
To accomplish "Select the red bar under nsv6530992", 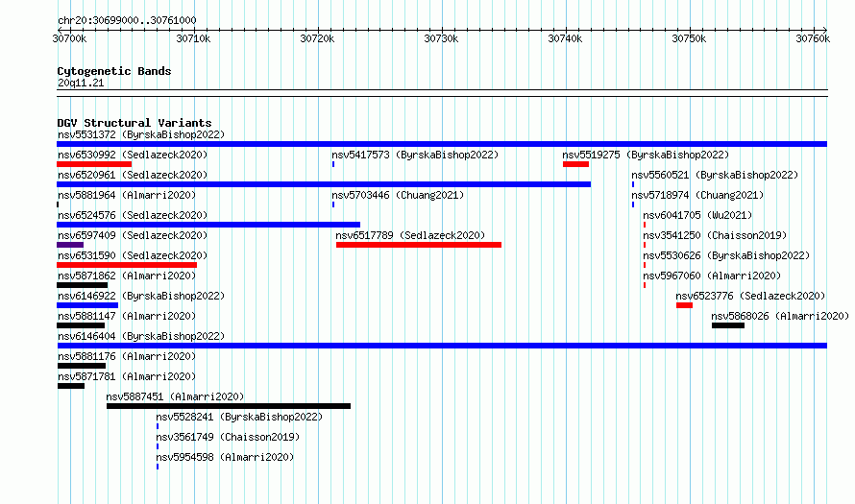I will (94, 164).
